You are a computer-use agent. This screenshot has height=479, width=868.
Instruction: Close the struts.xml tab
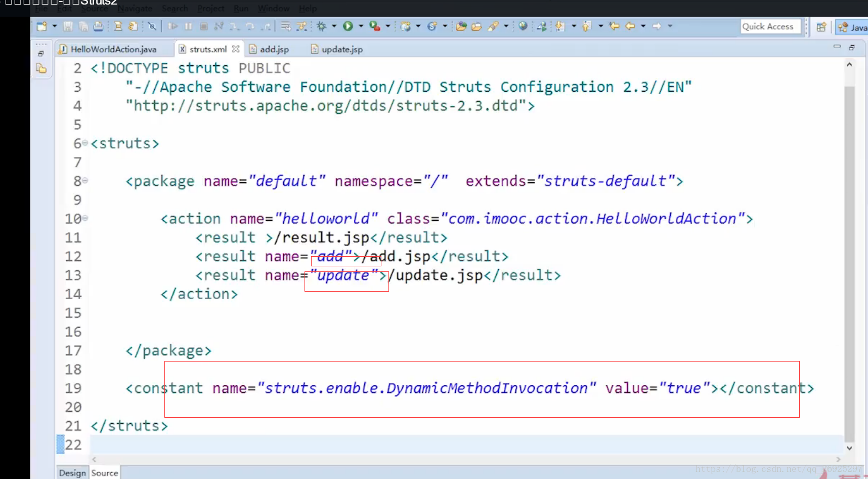coord(236,49)
